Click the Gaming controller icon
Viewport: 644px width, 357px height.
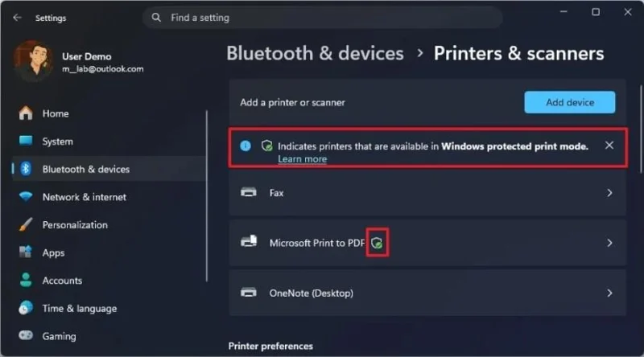[26, 335]
